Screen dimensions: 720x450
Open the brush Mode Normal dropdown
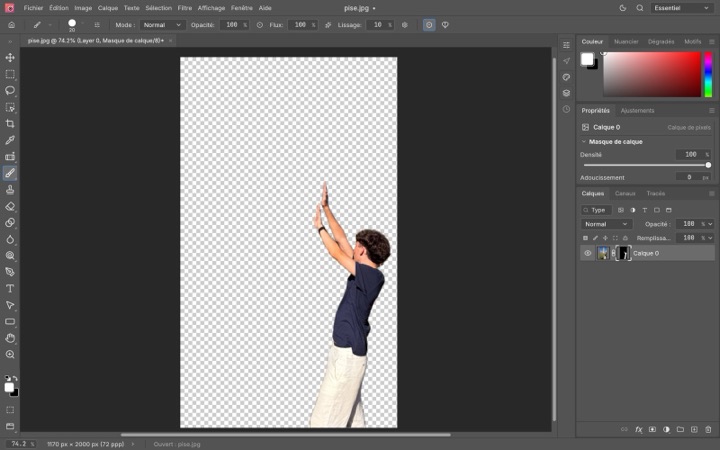click(x=162, y=25)
